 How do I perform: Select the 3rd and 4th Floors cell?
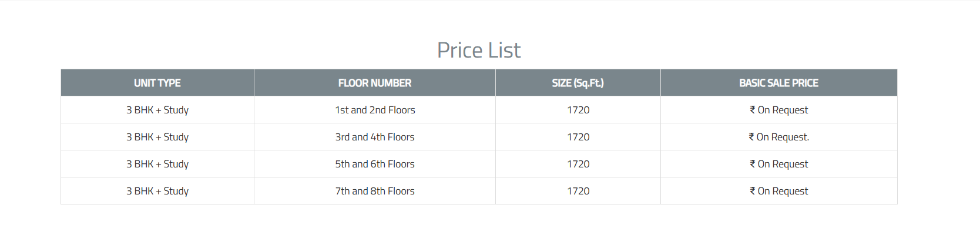click(x=375, y=137)
